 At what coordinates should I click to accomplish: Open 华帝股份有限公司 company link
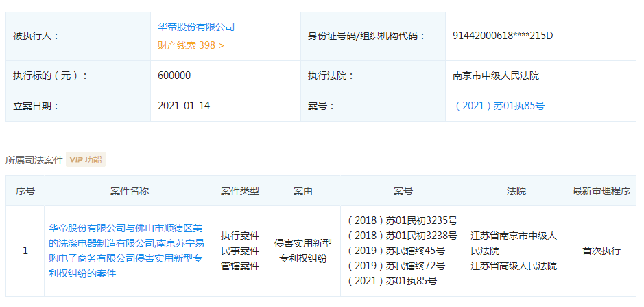196,27
